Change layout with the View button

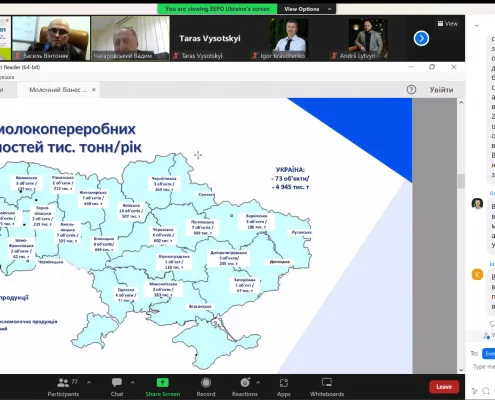448,24
